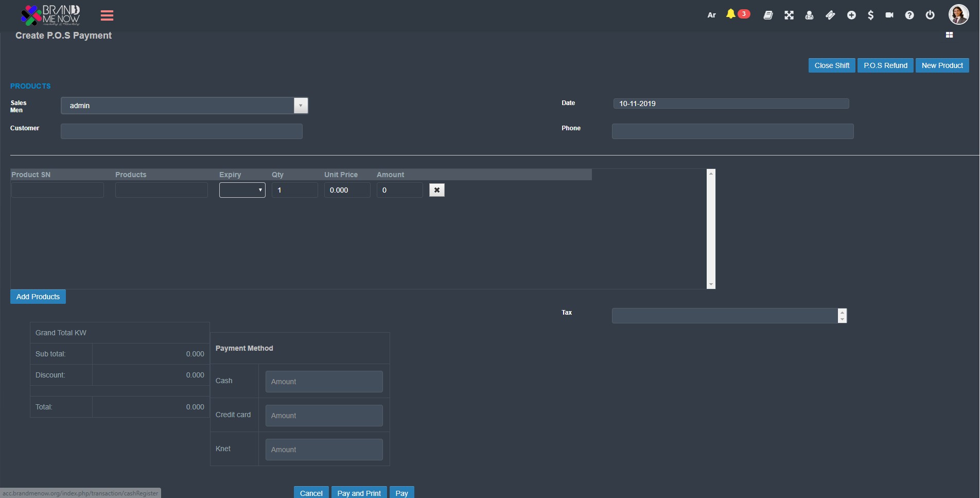The width and height of the screenshot is (980, 498).
Task: Expand the Sales Men admin dropdown
Action: 301,106
